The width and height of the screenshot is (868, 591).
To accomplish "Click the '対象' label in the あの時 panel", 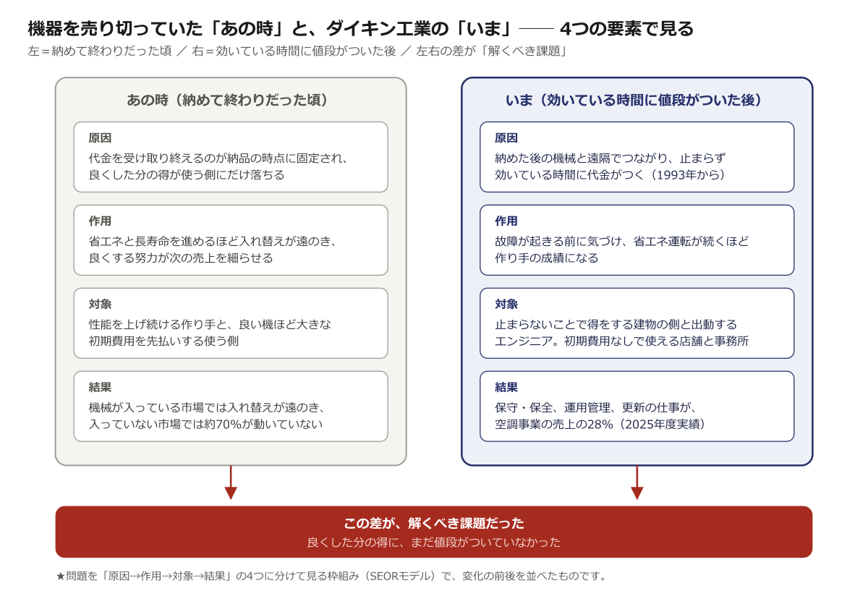I will (x=100, y=304).
